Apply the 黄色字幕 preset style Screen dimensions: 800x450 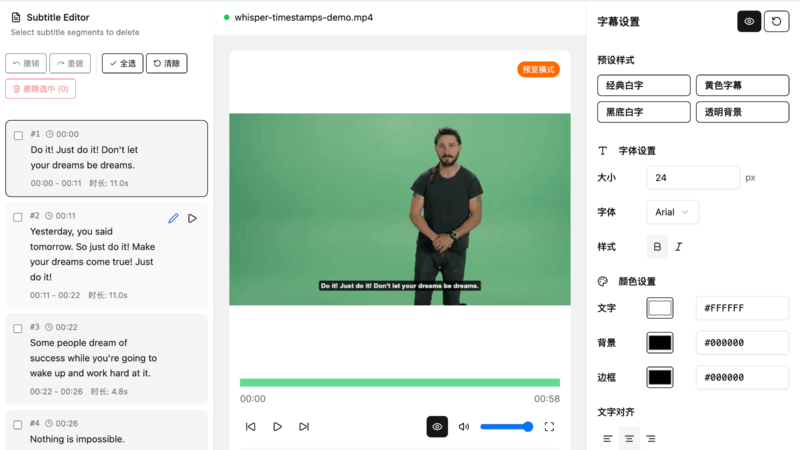point(742,85)
